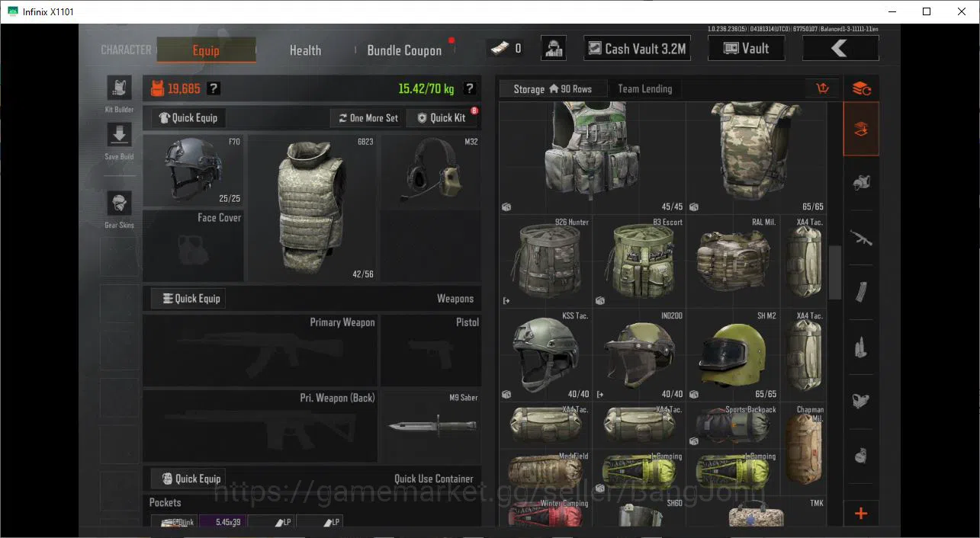Open Gear Skins
The width and height of the screenshot is (980, 538).
(119, 203)
